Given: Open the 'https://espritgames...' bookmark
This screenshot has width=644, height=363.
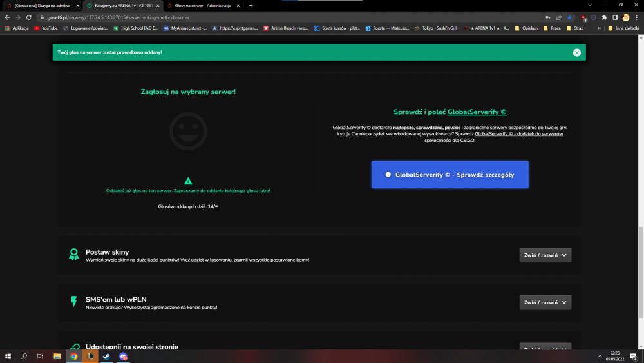Looking at the screenshot, I should pyautogui.click(x=235, y=28).
